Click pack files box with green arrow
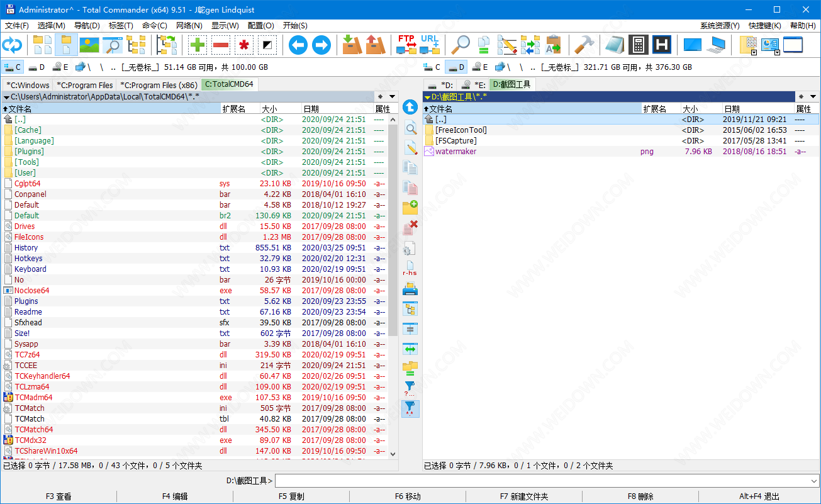 coord(352,45)
